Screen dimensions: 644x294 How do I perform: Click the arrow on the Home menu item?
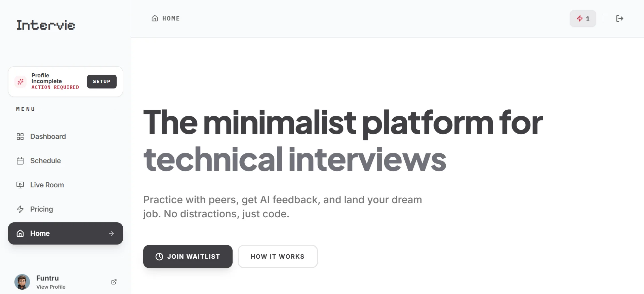click(111, 233)
